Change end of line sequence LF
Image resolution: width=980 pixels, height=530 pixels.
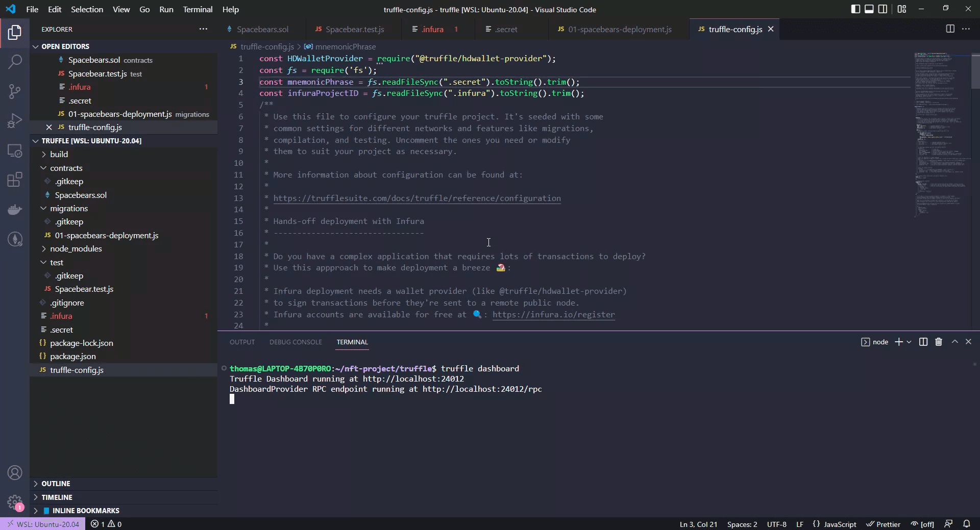[x=800, y=524]
